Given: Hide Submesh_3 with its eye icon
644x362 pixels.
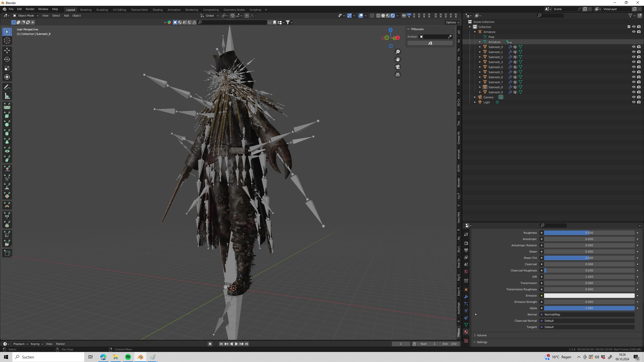Looking at the screenshot, I should pos(634,62).
